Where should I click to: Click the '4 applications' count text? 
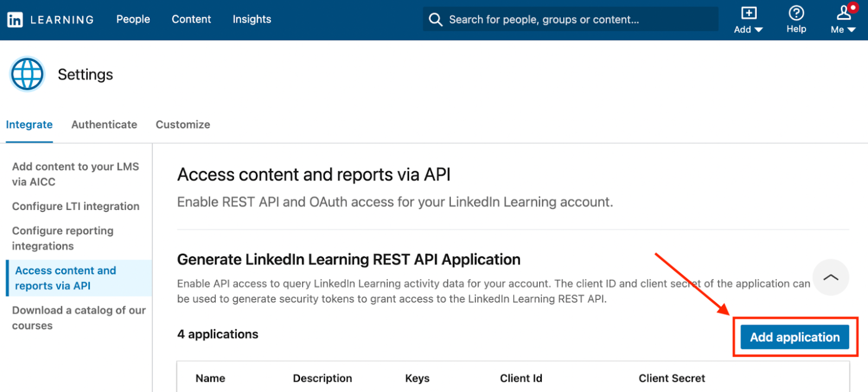coord(218,335)
